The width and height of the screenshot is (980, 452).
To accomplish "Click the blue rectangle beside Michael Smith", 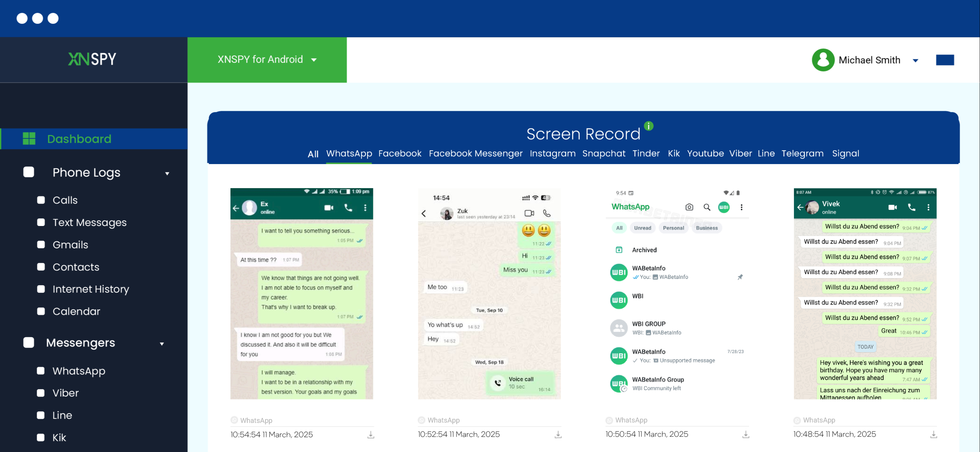I will click(945, 60).
